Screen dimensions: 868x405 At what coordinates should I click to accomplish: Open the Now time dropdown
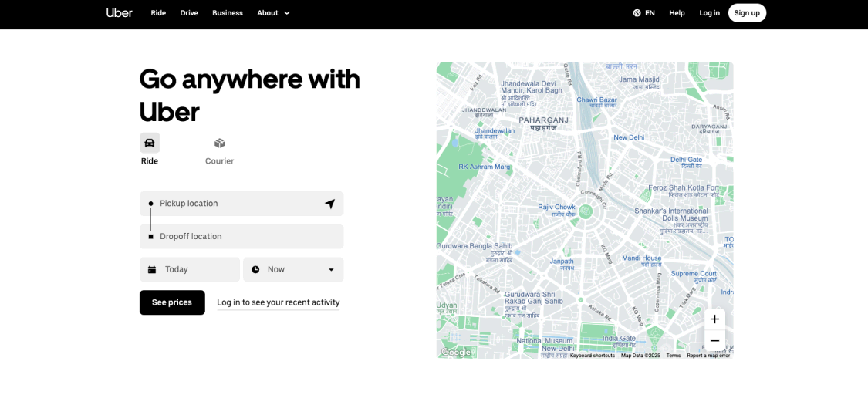[293, 269]
